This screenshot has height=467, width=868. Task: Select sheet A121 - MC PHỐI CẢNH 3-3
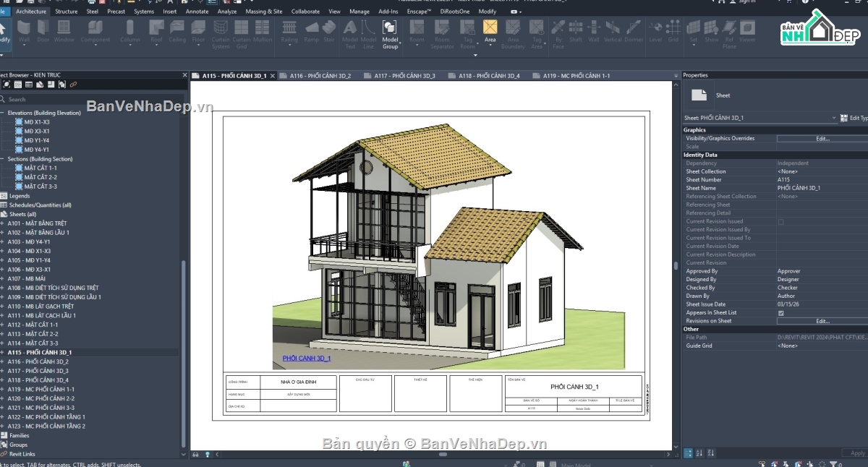pyautogui.click(x=41, y=408)
